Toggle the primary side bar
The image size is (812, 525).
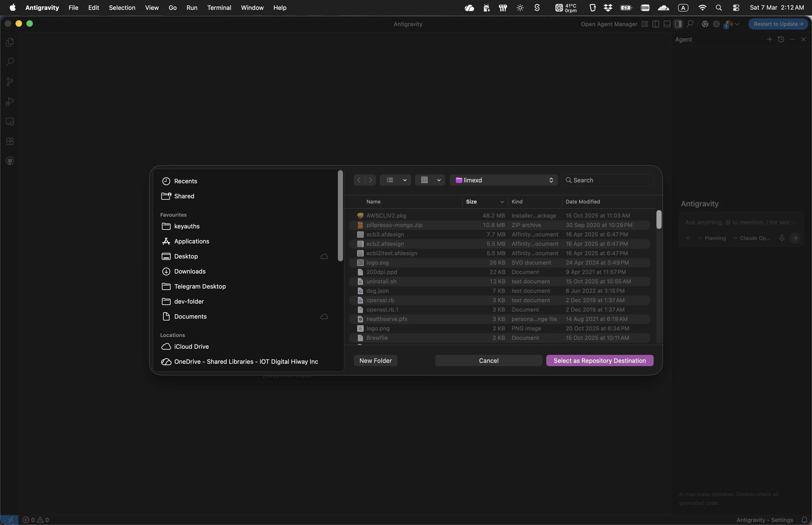pos(656,24)
